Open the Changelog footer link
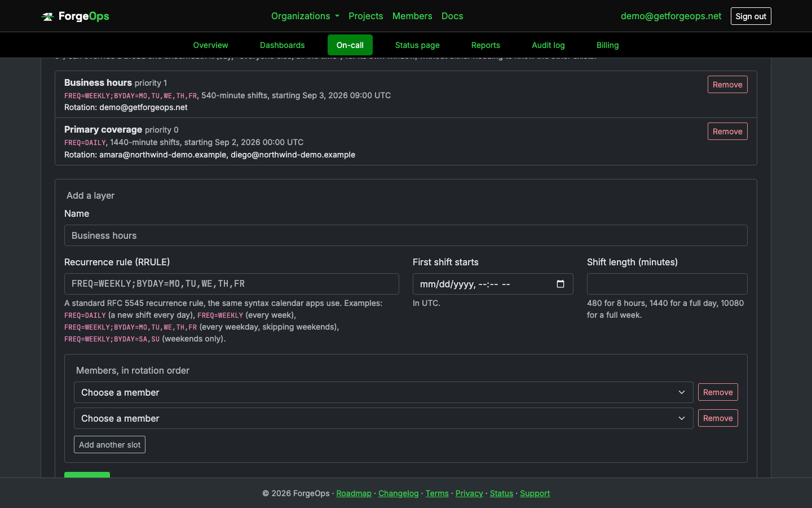The width and height of the screenshot is (812, 508). tap(398, 493)
